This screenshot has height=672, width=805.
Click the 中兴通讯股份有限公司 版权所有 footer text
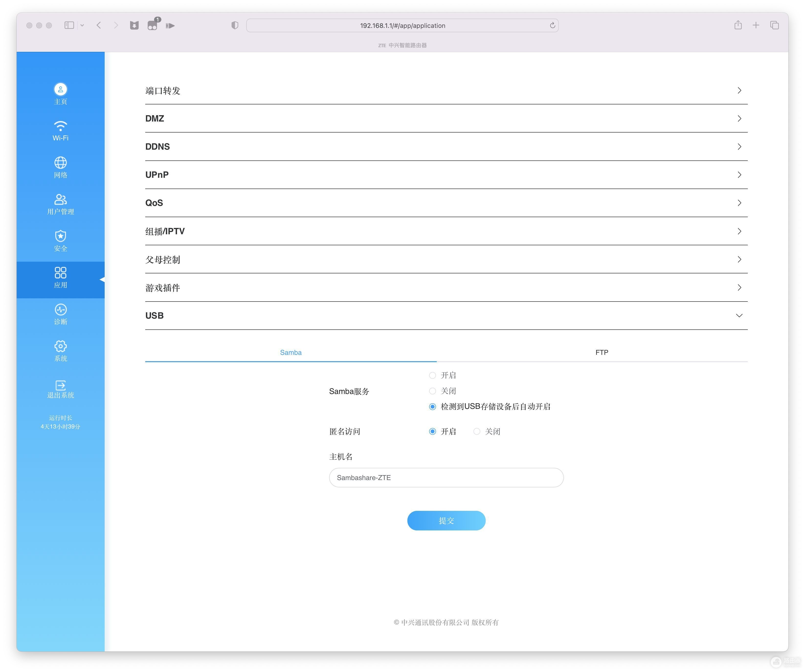(446, 623)
